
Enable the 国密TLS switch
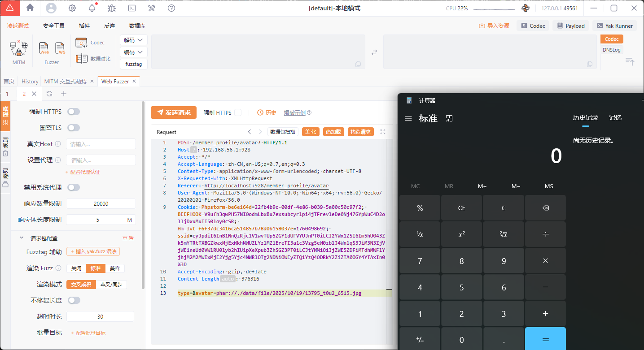click(x=74, y=128)
